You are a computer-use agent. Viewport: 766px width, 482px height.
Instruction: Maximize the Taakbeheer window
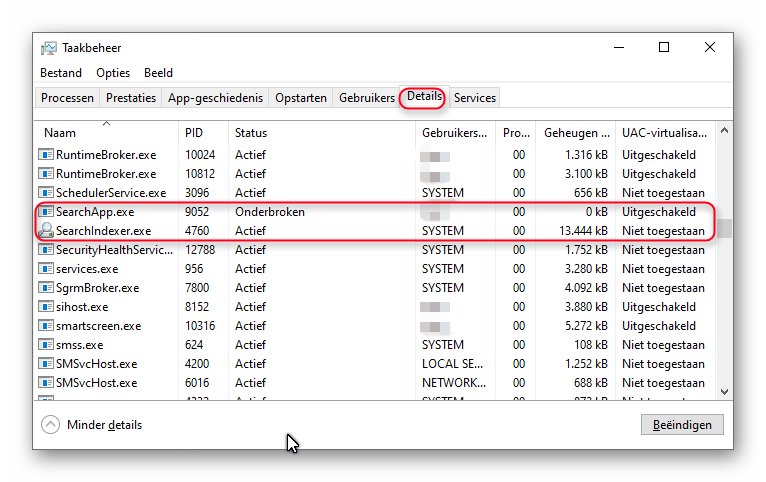(664, 47)
